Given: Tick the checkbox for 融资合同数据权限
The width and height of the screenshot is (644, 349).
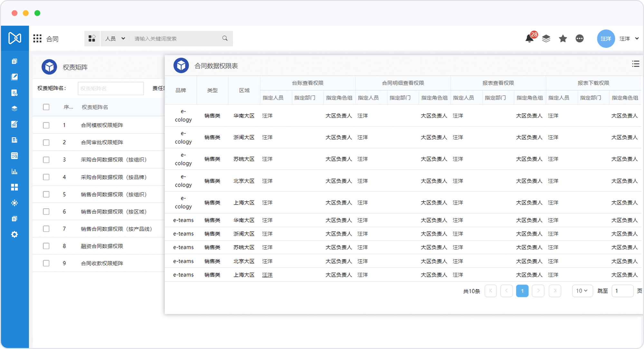Looking at the screenshot, I should 46,246.
